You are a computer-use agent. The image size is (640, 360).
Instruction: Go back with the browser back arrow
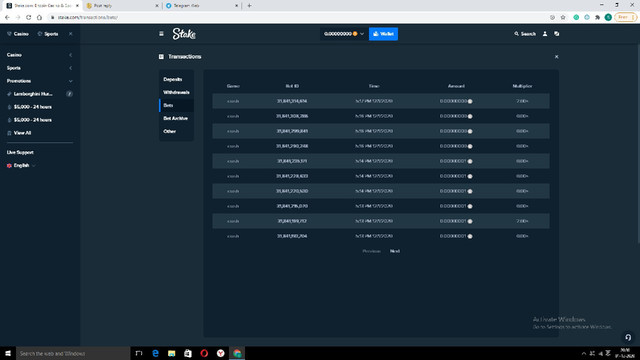[x=7, y=17]
